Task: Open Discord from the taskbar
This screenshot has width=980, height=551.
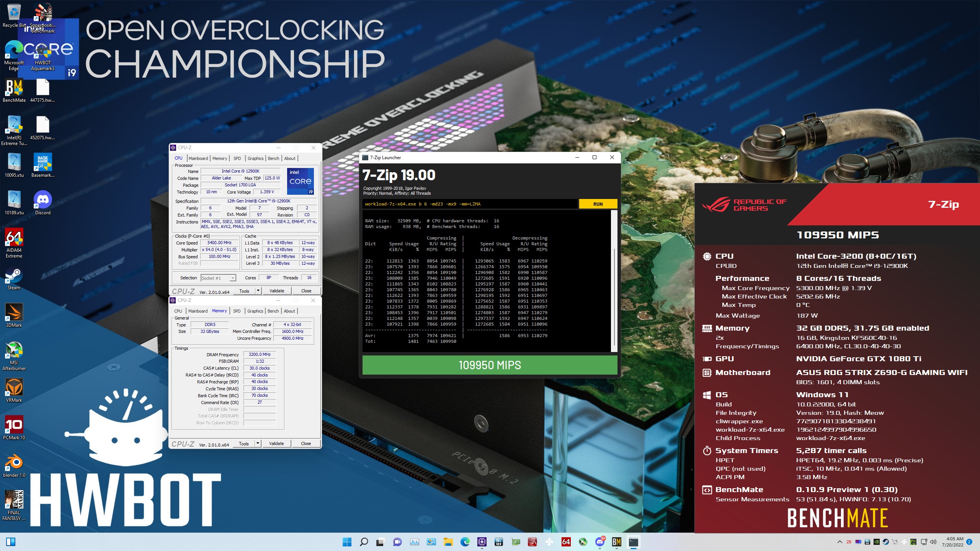Action: 600,542
